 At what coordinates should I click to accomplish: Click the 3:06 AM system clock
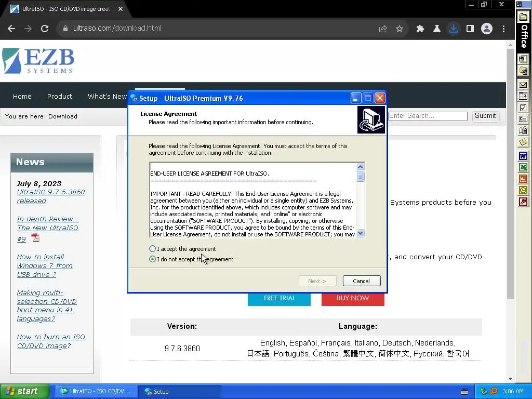click(513, 392)
